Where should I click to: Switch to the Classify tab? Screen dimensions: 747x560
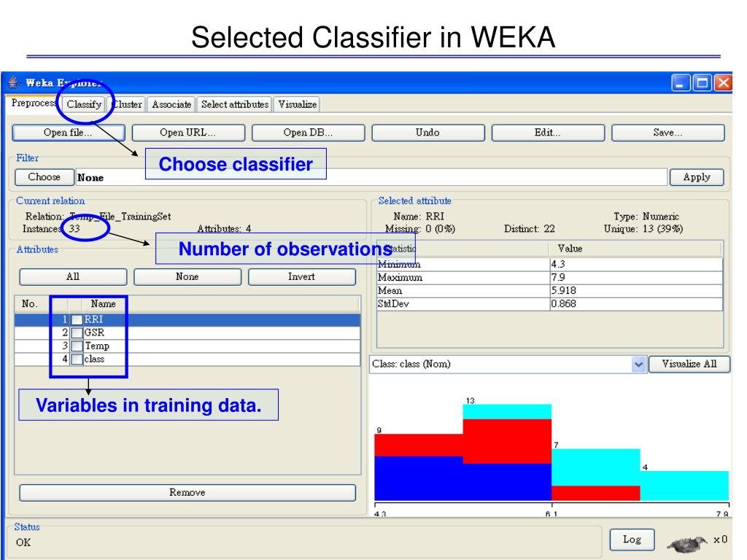pos(84,104)
